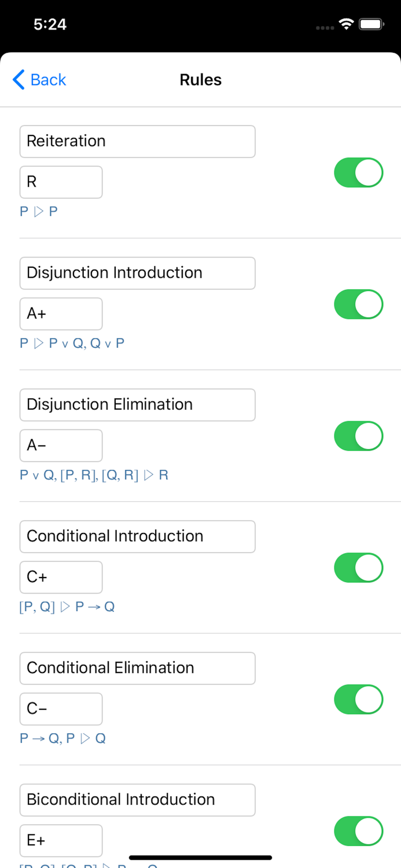401x868 pixels.
Task: Focus the Conditional Elimination name field
Action: [137, 668]
